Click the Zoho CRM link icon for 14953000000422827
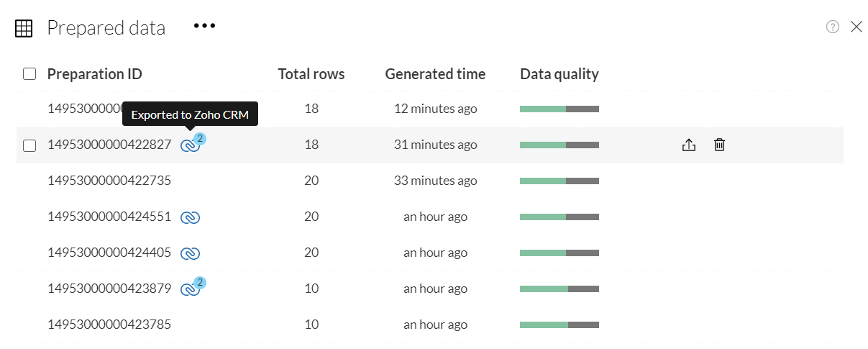The height and width of the screenshot is (349, 868). pyautogui.click(x=190, y=145)
